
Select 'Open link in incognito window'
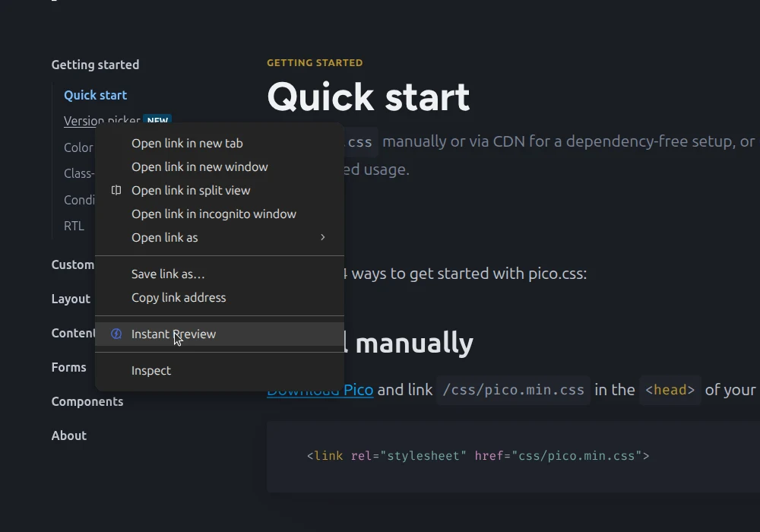coord(220,214)
